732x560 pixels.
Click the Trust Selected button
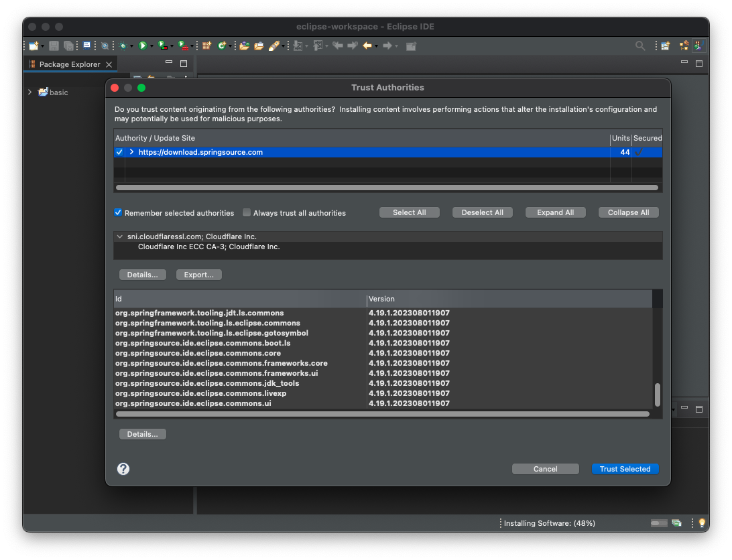click(625, 469)
